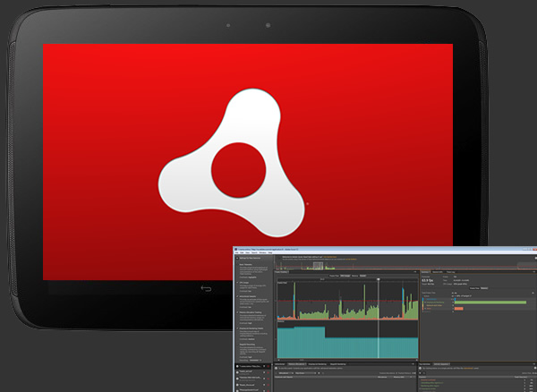Image resolution: width=537 pixels, height=392 pixels.
Task: Click the highlighted selection in the session overview strip
Action: coord(318,266)
